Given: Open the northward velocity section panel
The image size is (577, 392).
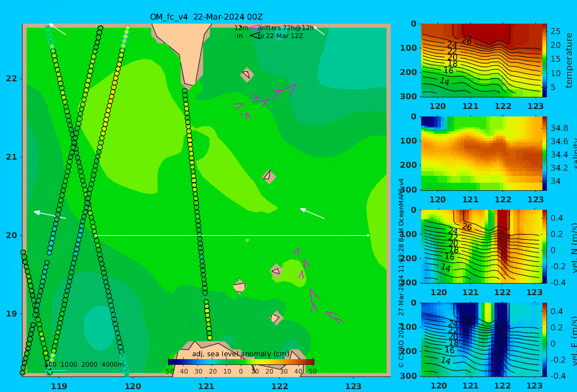Looking at the screenshot, I should tap(481, 246).
